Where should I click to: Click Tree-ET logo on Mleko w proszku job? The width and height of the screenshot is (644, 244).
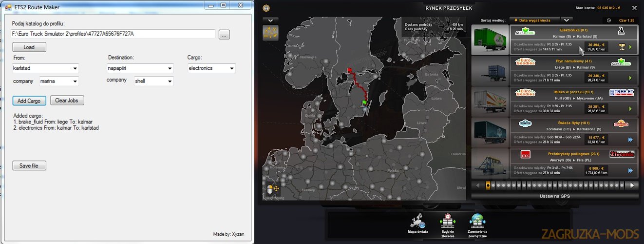tap(621, 93)
